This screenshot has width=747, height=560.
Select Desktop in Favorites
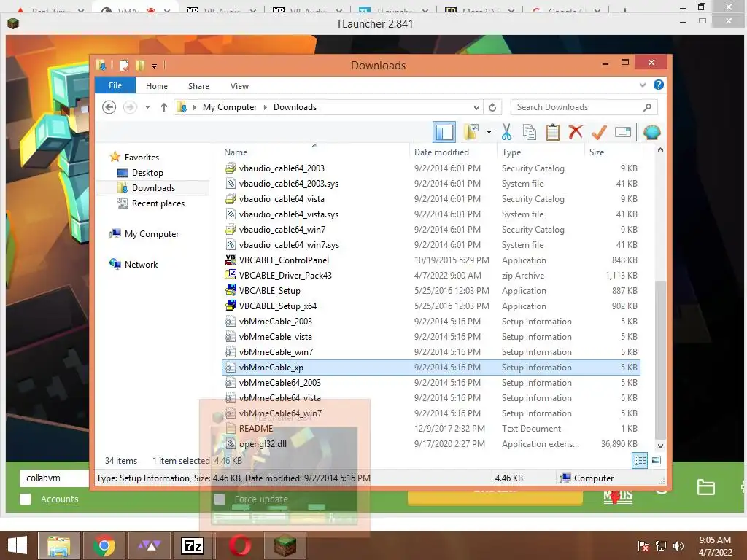[147, 173]
